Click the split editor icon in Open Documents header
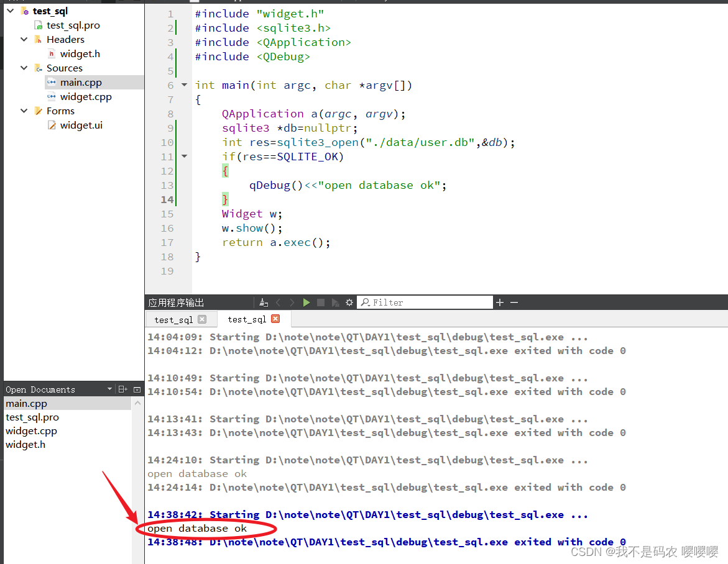728x564 pixels. click(124, 389)
